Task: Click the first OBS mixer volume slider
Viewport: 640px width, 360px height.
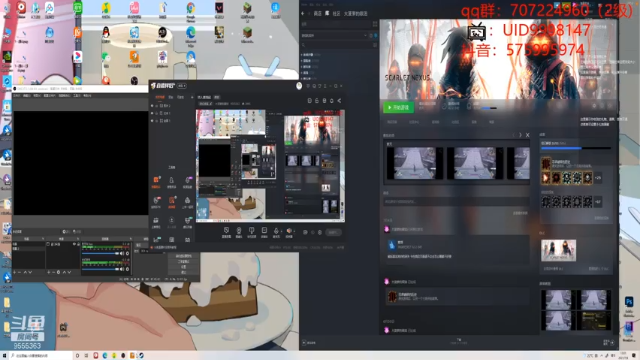Action: [100, 253]
